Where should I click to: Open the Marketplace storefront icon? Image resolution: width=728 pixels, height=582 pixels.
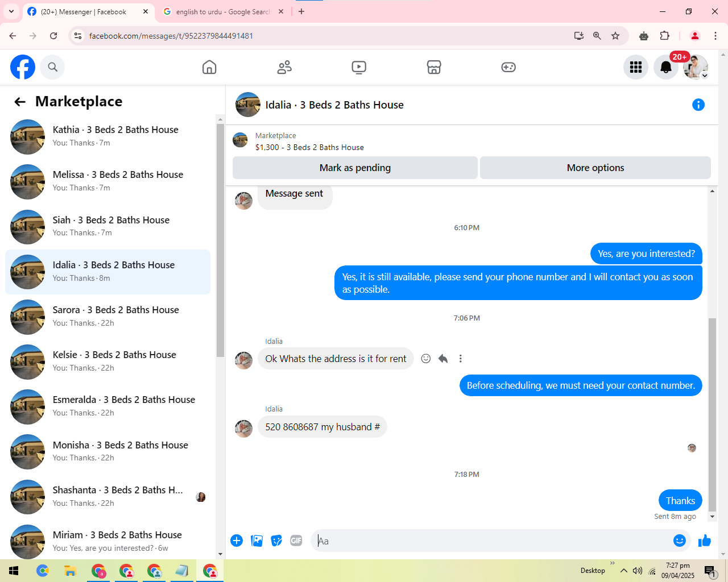coord(434,67)
